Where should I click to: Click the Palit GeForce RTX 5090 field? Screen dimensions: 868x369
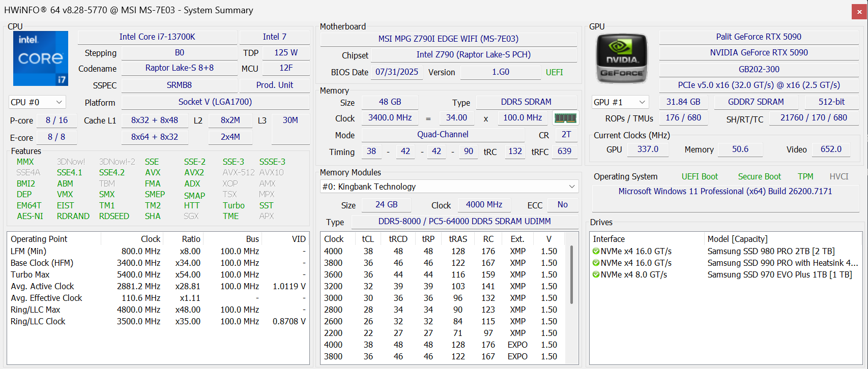(x=758, y=37)
